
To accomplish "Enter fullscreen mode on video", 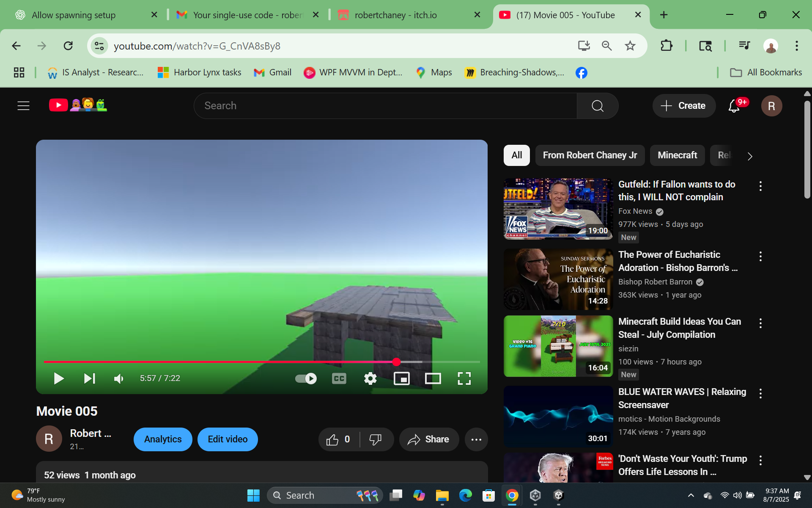I will pyautogui.click(x=464, y=378).
